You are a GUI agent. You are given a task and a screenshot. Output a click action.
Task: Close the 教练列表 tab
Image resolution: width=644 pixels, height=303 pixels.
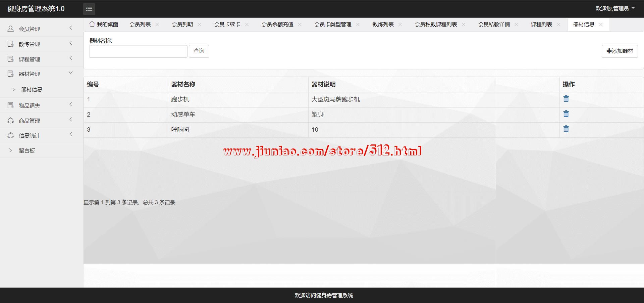click(x=400, y=25)
